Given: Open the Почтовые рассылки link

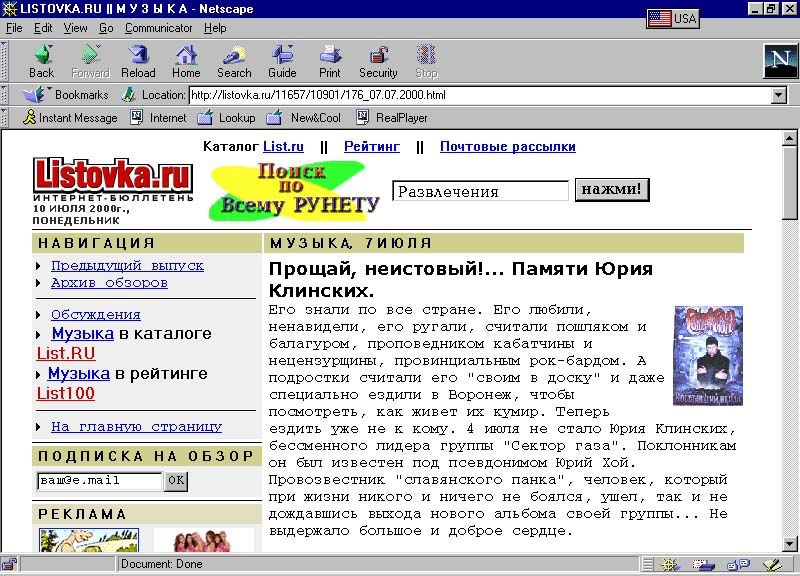Looking at the screenshot, I should 508,146.
